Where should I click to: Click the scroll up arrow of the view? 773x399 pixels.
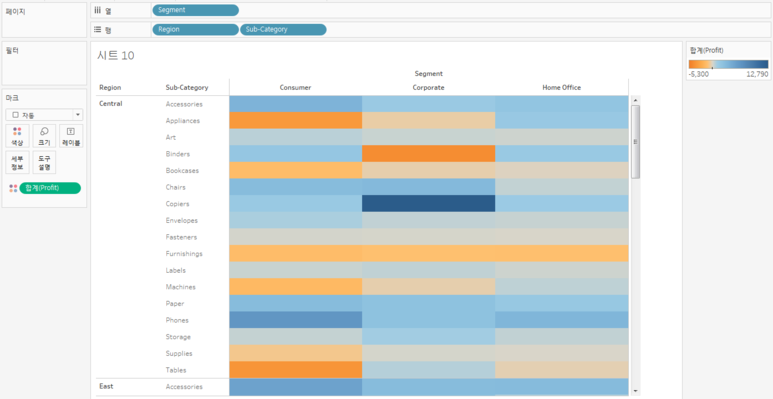tap(635, 100)
